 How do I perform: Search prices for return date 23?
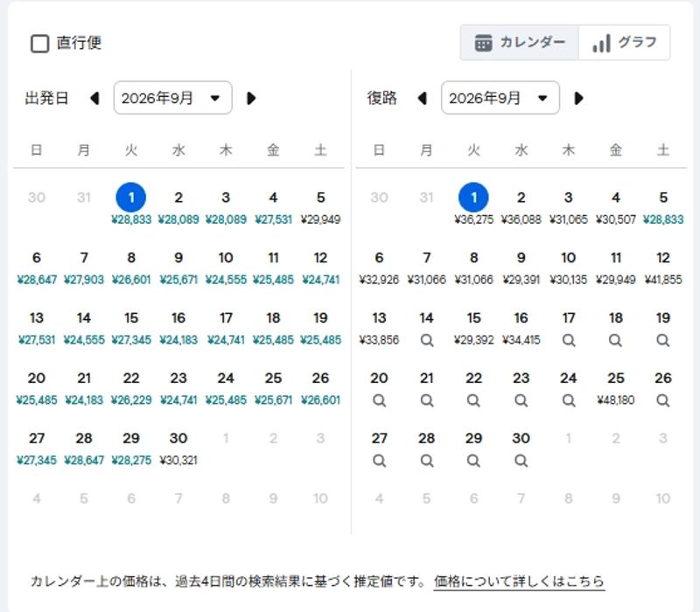pyautogui.click(x=521, y=400)
